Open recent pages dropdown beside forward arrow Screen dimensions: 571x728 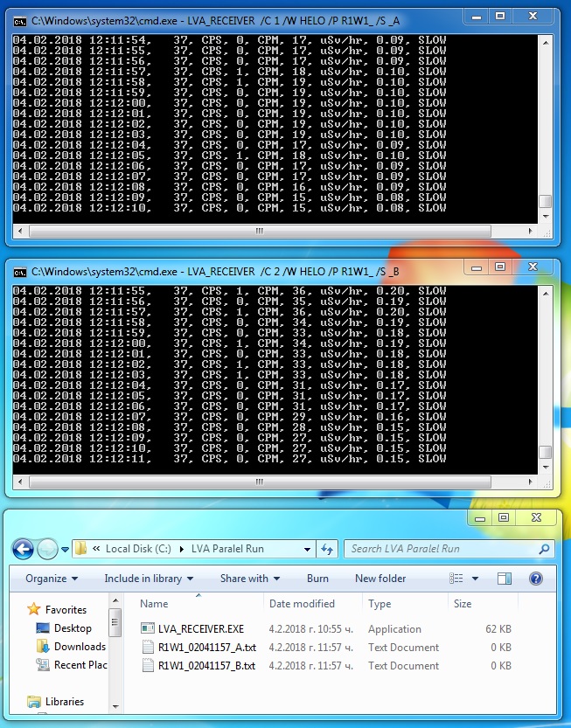[x=65, y=549]
